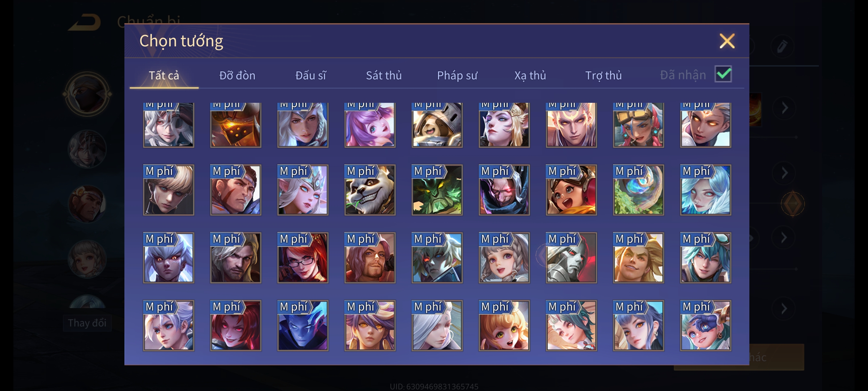Image resolution: width=868 pixels, height=391 pixels.
Task: Click the Thay đổi button
Action: pos(87,323)
